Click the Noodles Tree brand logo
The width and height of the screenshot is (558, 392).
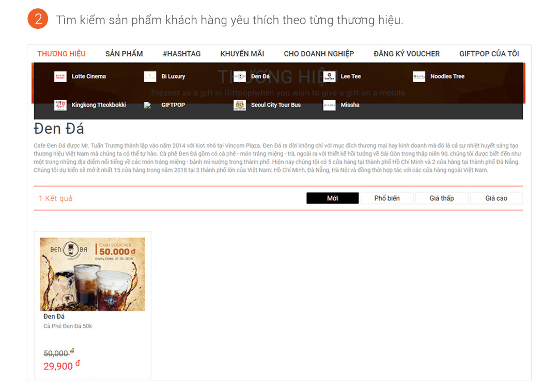419,76
